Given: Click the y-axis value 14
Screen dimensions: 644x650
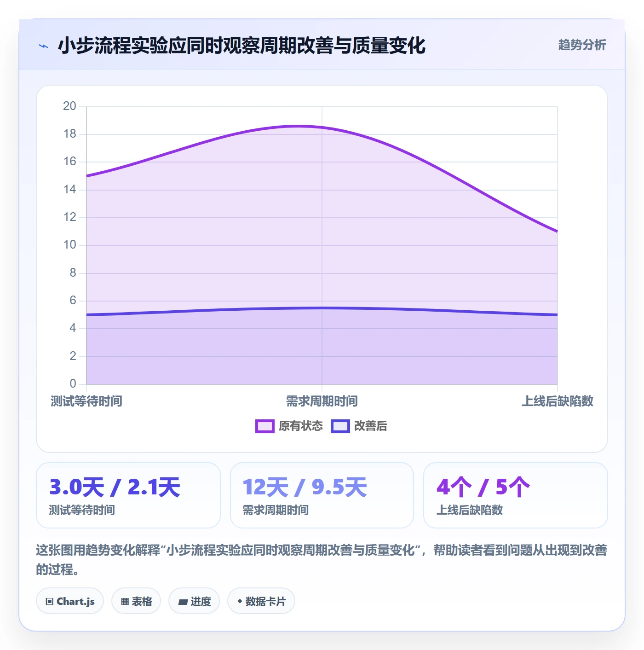Looking at the screenshot, I should coord(69,190).
